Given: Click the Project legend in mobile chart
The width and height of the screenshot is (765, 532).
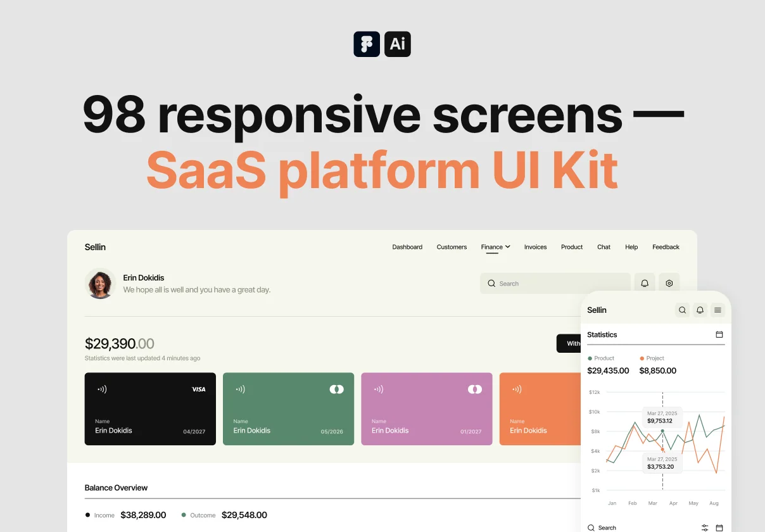Looking at the screenshot, I should tap(652, 358).
